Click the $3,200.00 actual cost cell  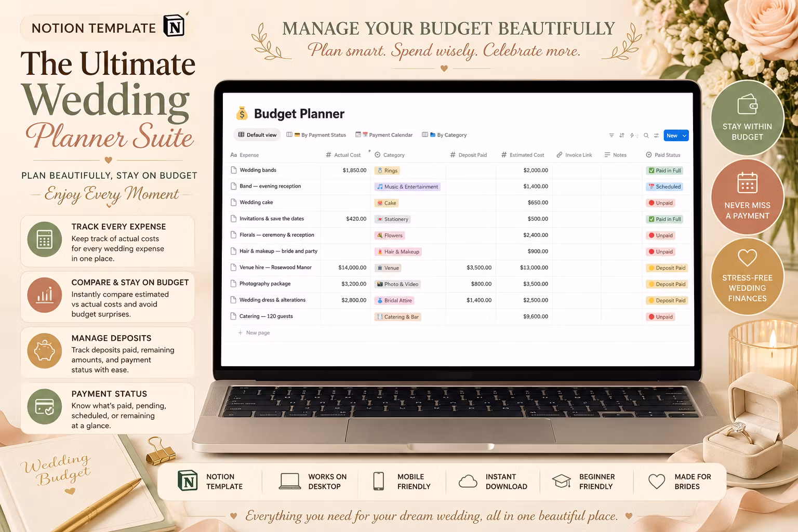point(354,284)
